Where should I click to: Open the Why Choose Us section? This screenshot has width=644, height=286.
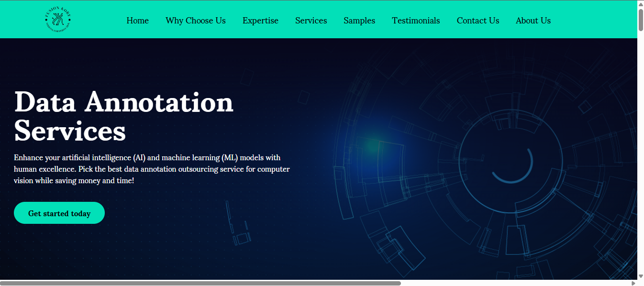(x=195, y=21)
